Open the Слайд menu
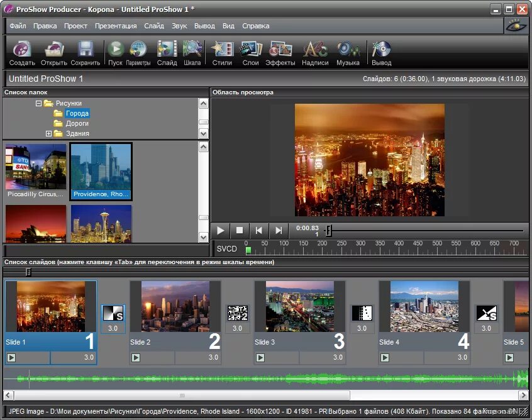 [154, 26]
